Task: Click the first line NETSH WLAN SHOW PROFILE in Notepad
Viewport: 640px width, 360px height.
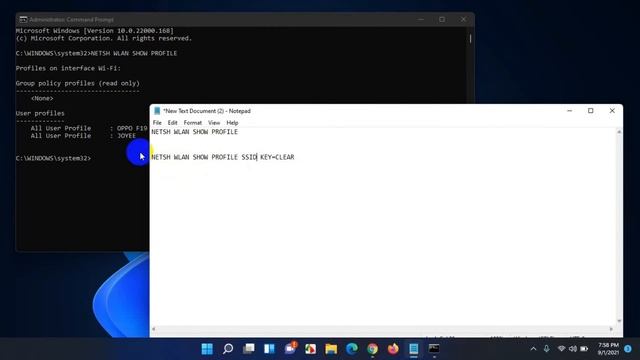Action: tap(194, 132)
